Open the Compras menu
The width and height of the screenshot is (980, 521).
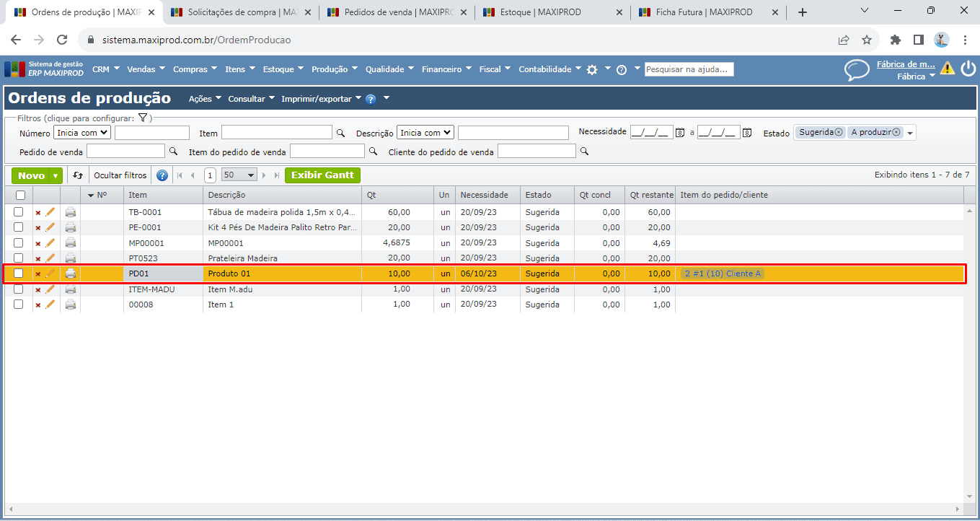(x=195, y=69)
